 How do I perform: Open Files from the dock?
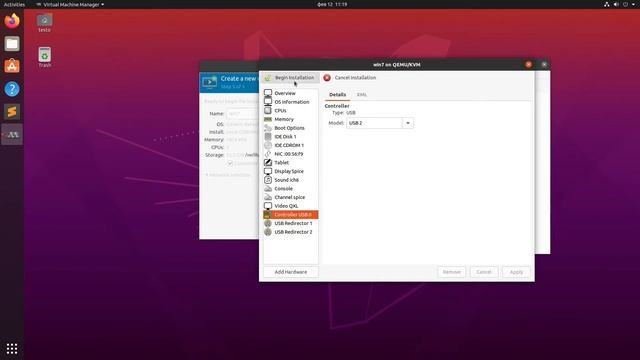coord(12,44)
